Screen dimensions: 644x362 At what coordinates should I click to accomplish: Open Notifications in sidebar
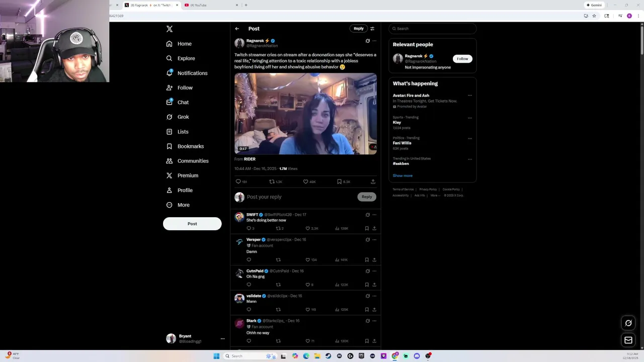pyautogui.click(x=187, y=73)
